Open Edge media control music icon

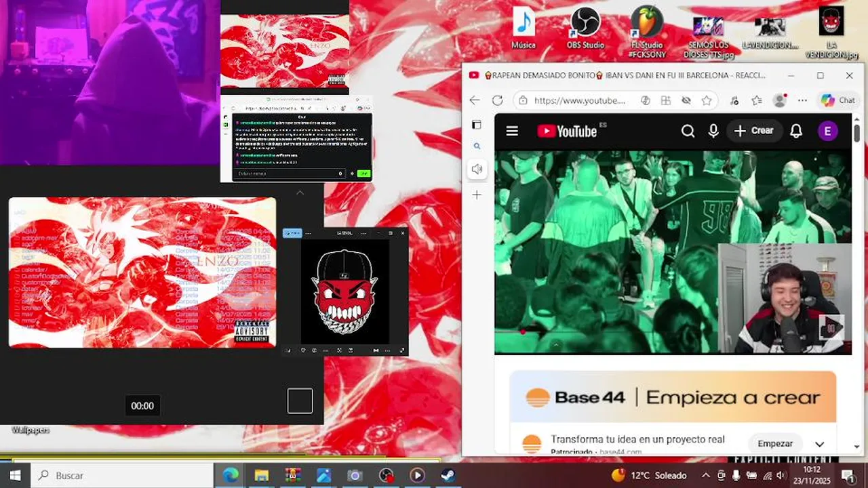734,100
